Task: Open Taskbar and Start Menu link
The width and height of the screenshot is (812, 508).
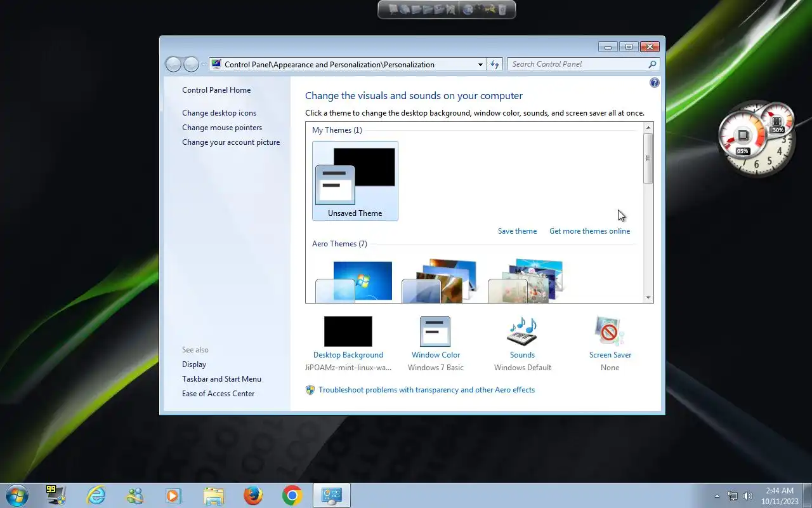Action: (221, 379)
